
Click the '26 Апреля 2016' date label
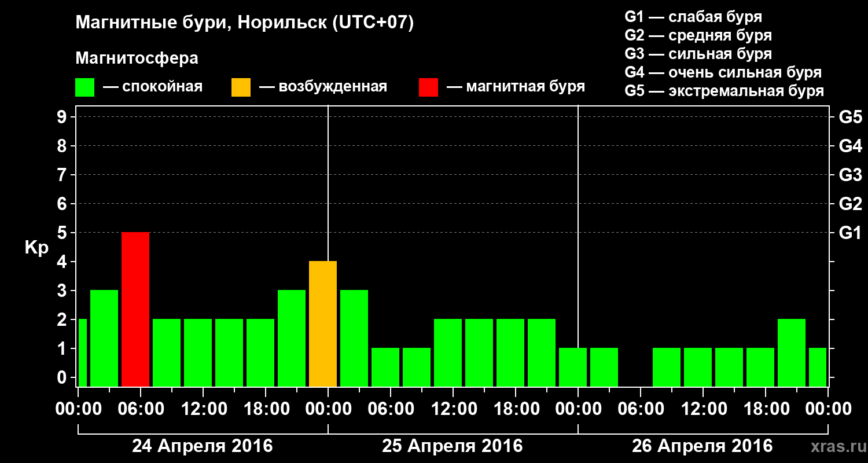pyautogui.click(x=703, y=446)
